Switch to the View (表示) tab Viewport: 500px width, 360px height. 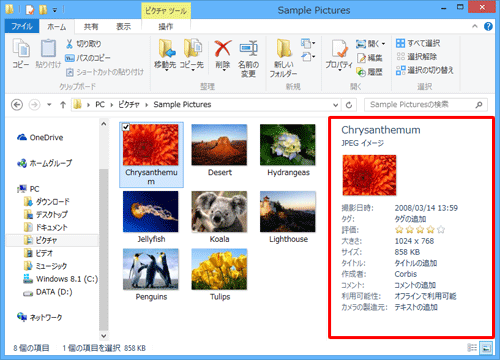tap(123, 27)
